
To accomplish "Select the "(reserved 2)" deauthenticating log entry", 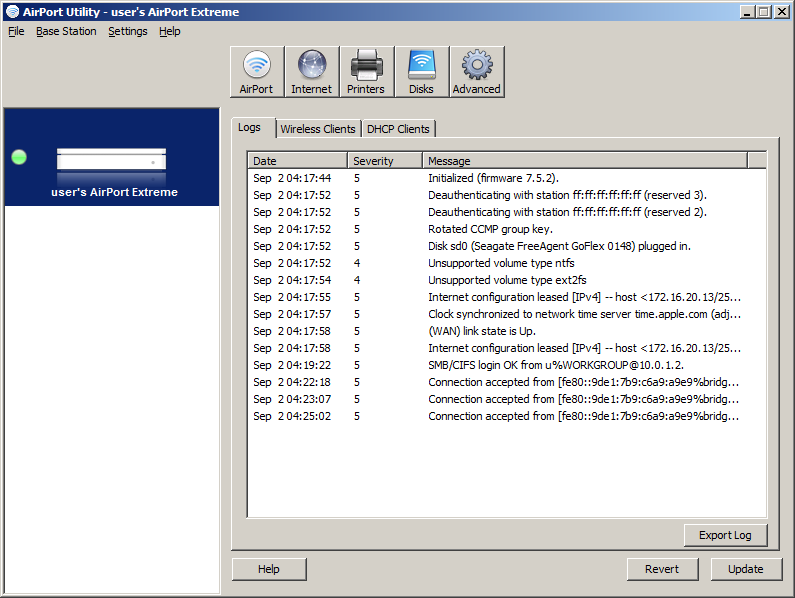I will pos(507,212).
